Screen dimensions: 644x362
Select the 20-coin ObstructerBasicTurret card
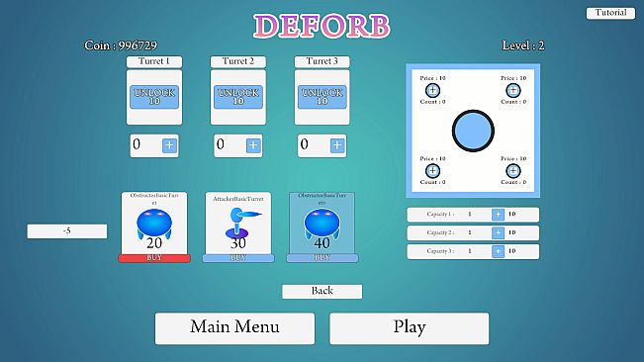154,224
